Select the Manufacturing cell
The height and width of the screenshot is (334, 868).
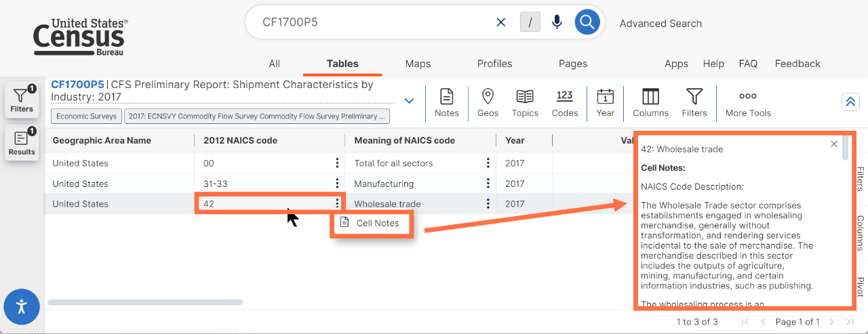(421, 183)
